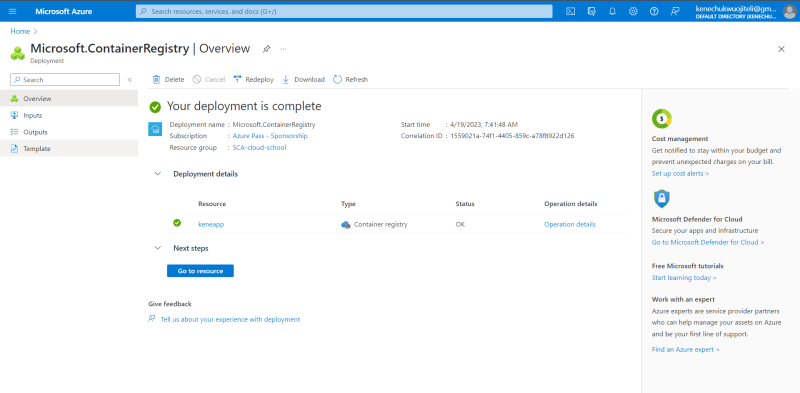Download the deployment template from the toolbar
Screen dimensions: 800x393
pos(303,80)
